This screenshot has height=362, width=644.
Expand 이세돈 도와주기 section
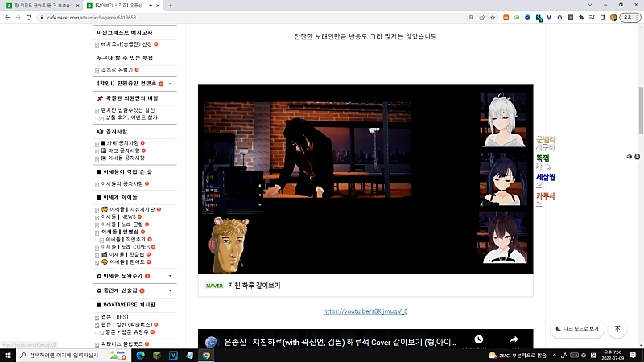coord(171,276)
